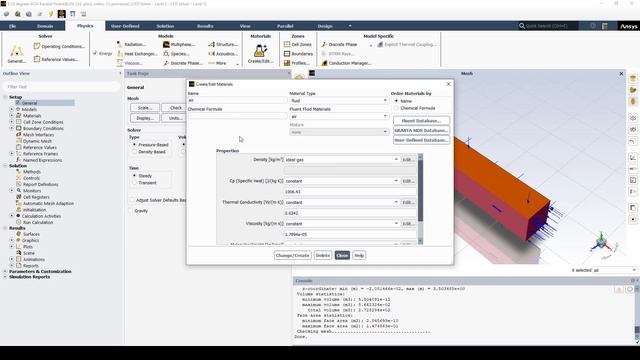Select Steady time option

pos(134,176)
